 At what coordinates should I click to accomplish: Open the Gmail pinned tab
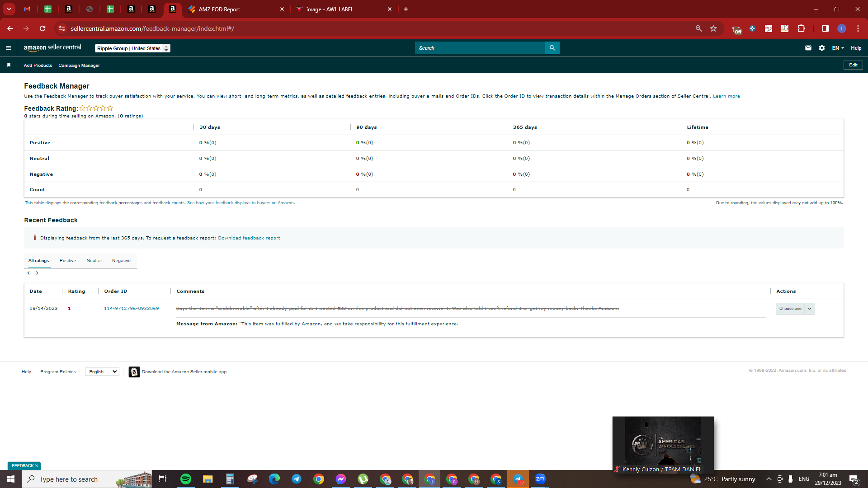27,9
